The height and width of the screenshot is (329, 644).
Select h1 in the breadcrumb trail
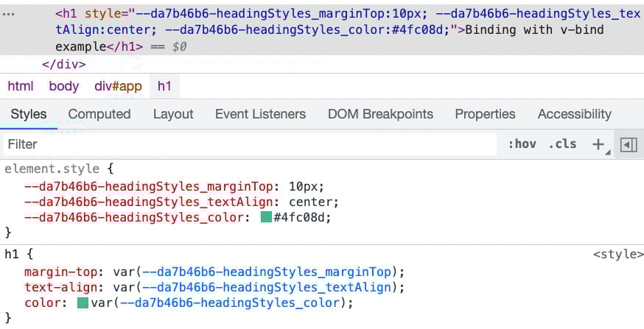pos(164,86)
